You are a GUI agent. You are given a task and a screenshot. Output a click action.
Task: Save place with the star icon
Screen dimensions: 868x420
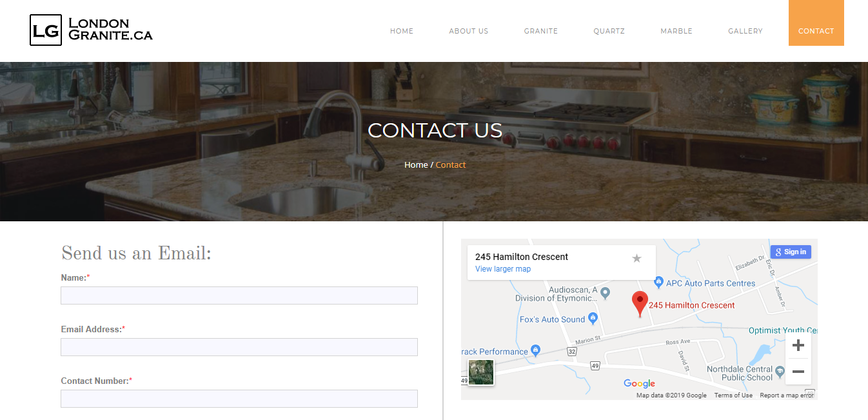(x=636, y=258)
